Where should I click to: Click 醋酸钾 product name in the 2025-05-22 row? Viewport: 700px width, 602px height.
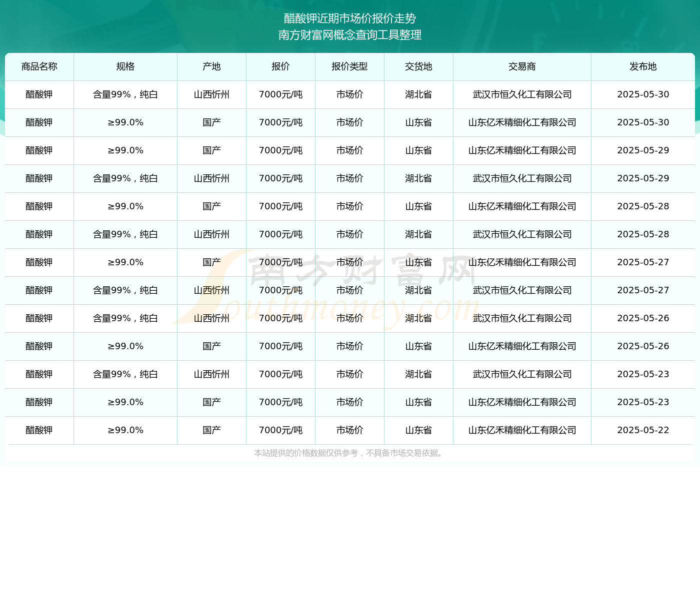(x=39, y=430)
